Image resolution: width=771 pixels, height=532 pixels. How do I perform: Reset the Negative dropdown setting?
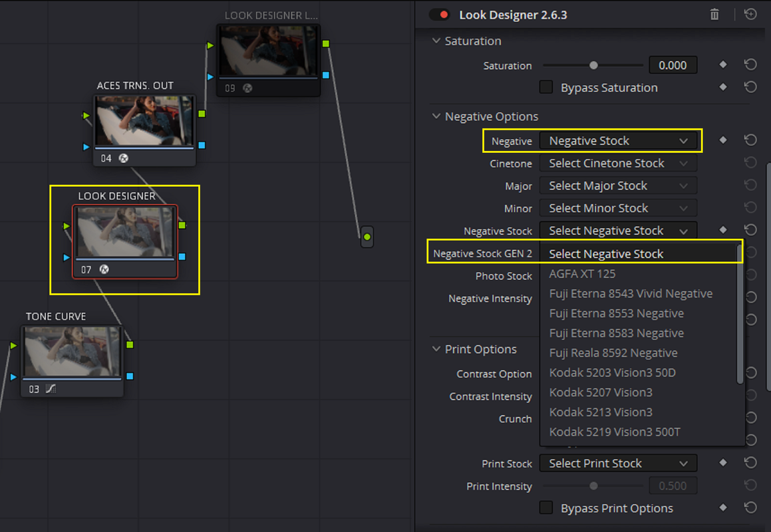[x=750, y=140]
